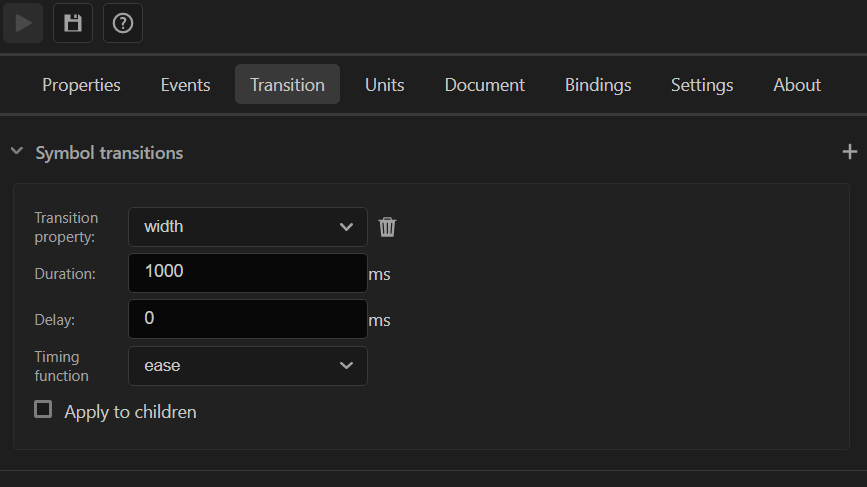Image resolution: width=867 pixels, height=487 pixels.
Task: Click the Apply to children label
Action: coord(130,412)
